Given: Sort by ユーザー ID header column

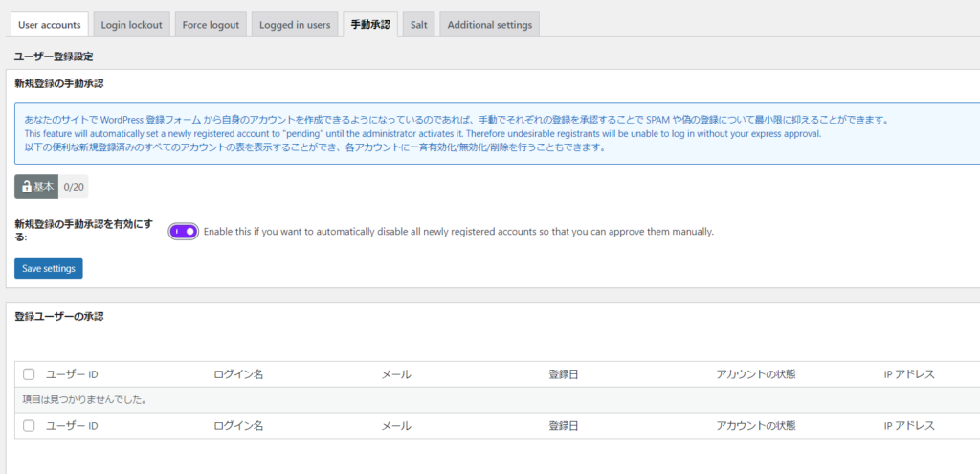Looking at the screenshot, I should click(x=72, y=374).
